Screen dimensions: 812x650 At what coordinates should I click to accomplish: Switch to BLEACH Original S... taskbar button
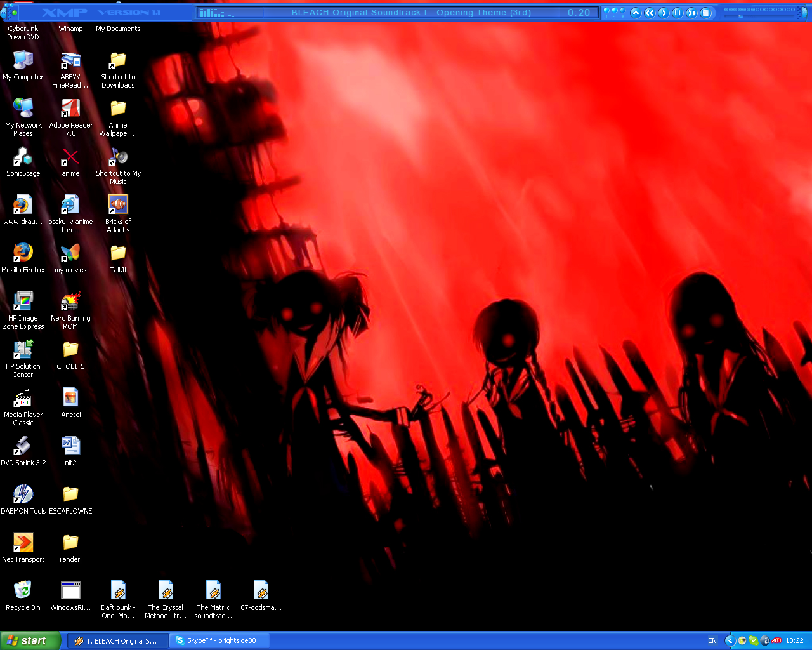pyautogui.click(x=118, y=641)
